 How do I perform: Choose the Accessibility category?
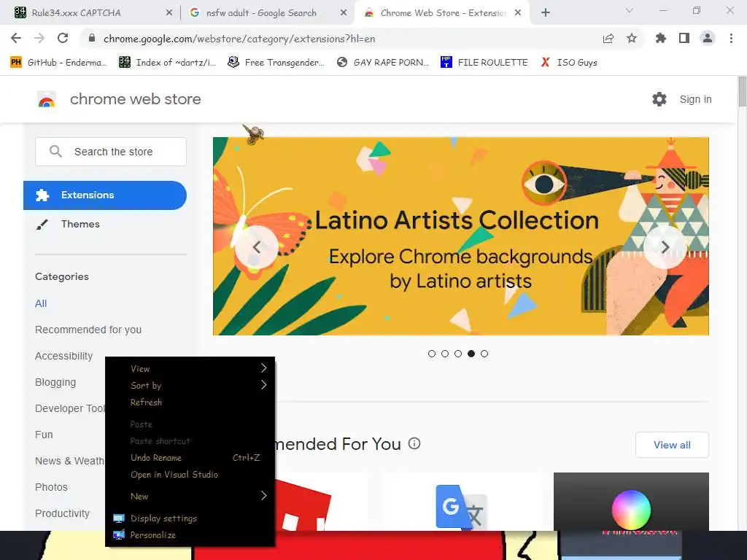click(x=64, y=356)
